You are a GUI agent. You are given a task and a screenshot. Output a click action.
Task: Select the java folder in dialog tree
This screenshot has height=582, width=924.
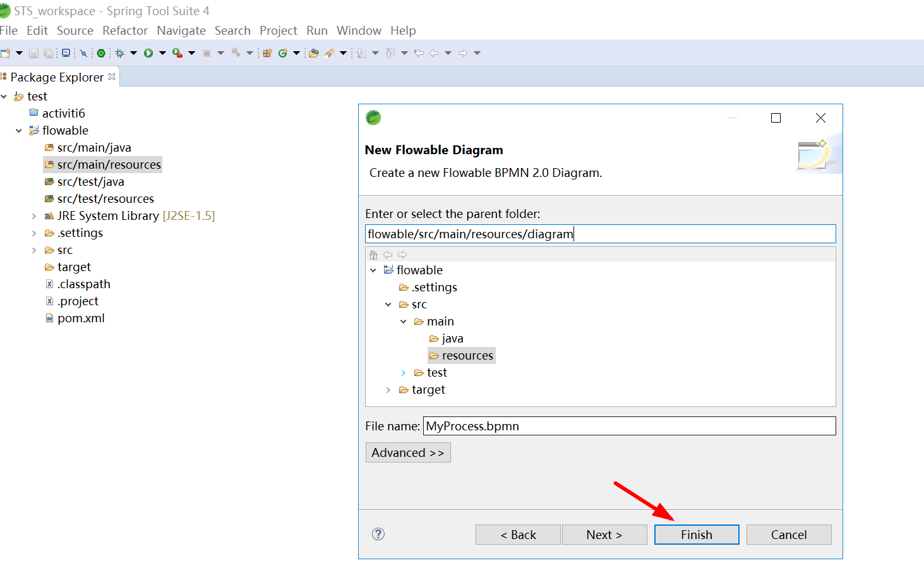[x=452, y=339]
